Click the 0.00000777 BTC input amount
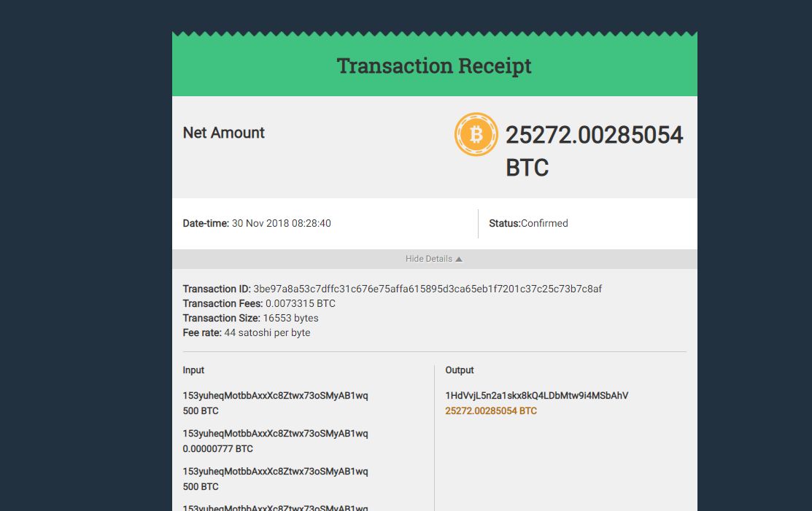Screen dimensions: 812x511 217,449
